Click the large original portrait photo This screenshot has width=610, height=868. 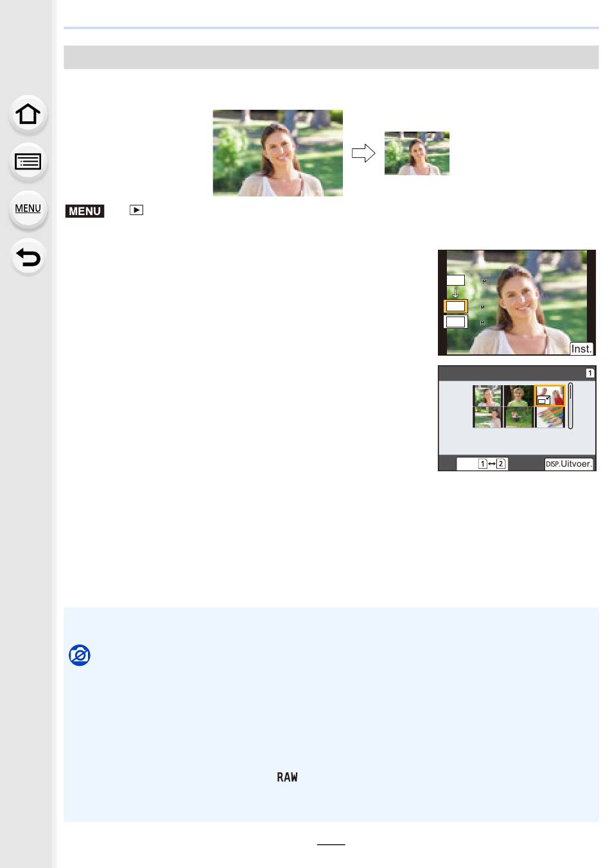tap(277, 153)
